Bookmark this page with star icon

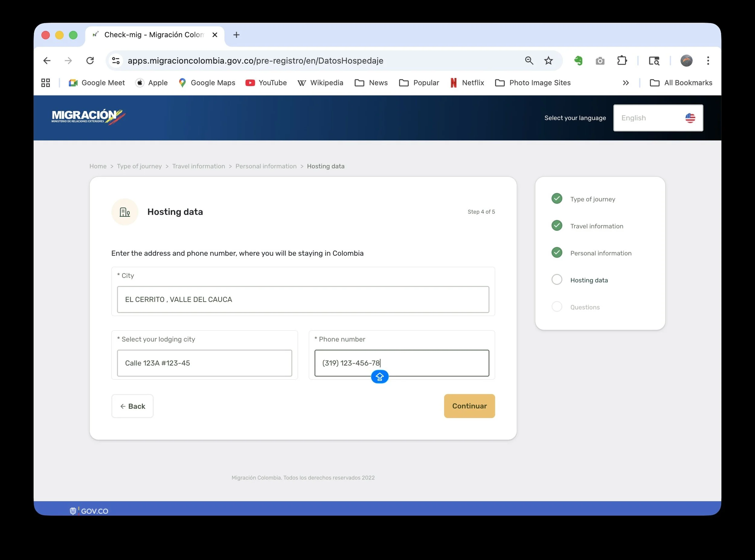(x=548, y=61)
